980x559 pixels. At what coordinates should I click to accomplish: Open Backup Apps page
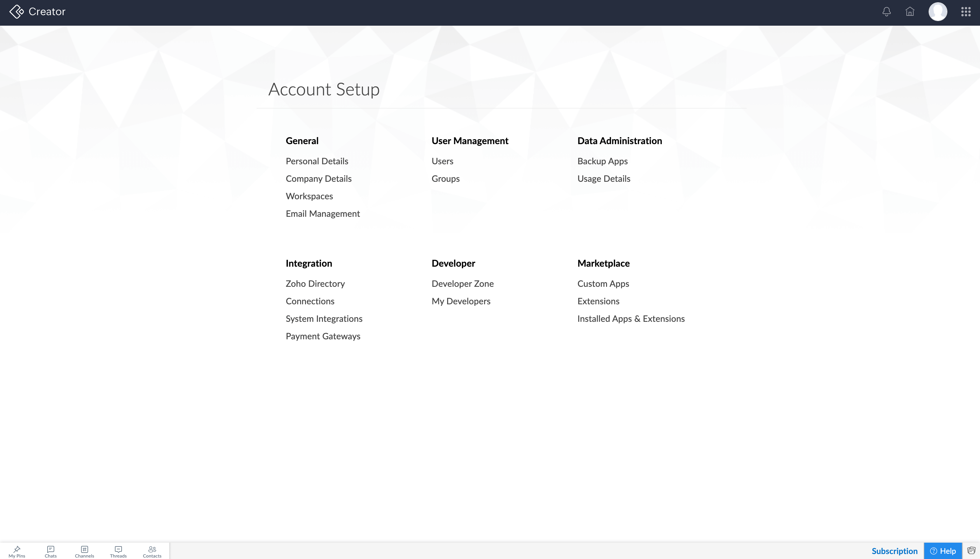pyautogui.click(x=602, y=161)
